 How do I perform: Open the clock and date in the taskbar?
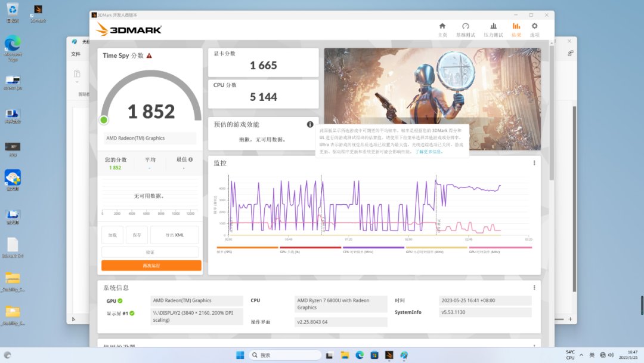pos(628,355)
